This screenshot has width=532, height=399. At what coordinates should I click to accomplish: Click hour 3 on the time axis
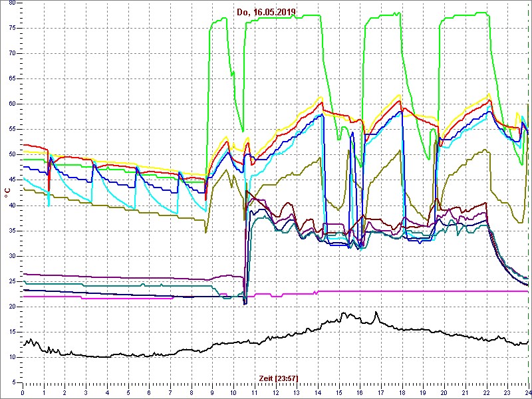point(86,394)
